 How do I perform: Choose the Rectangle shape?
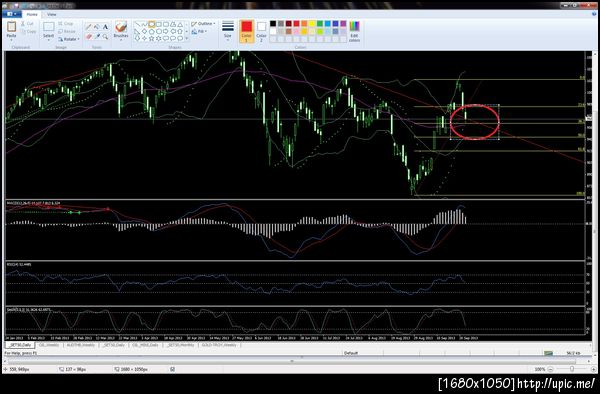[159, 24]
